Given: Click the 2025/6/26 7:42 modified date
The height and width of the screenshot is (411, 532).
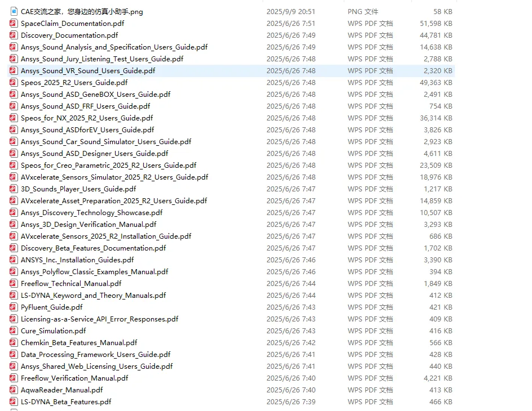Looking at the screenshot, I should tap(291, 342).
